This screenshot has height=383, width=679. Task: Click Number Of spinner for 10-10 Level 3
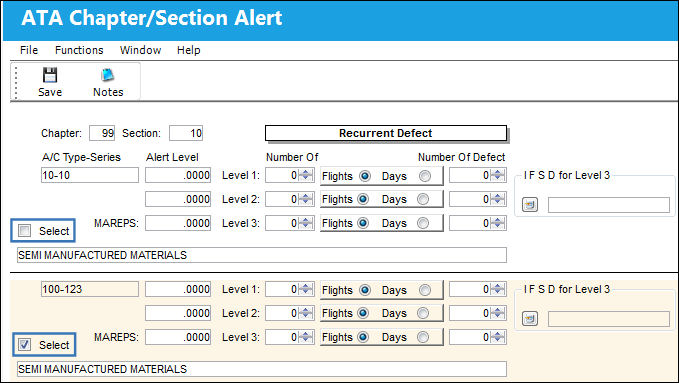[x=306, y=223]
